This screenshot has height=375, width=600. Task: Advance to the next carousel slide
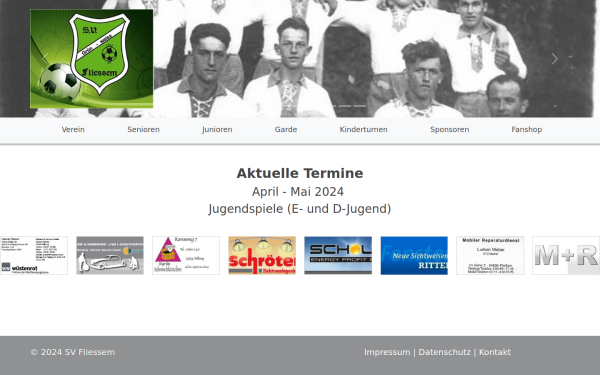[x=554, y=59]
